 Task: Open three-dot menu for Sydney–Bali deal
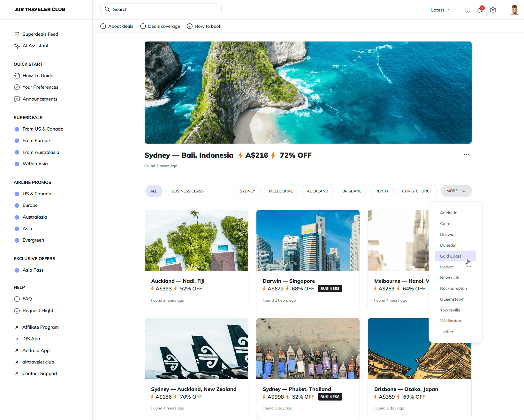(466, 154)
